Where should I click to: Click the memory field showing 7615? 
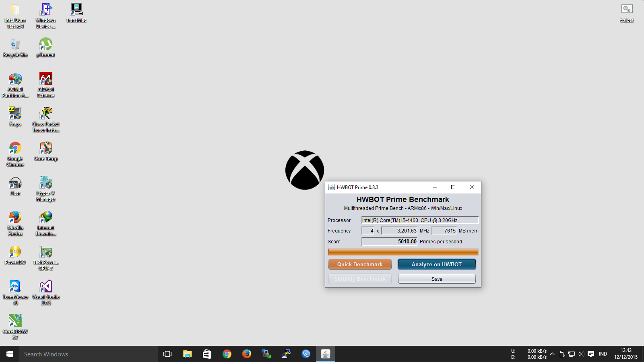point(444,231)
